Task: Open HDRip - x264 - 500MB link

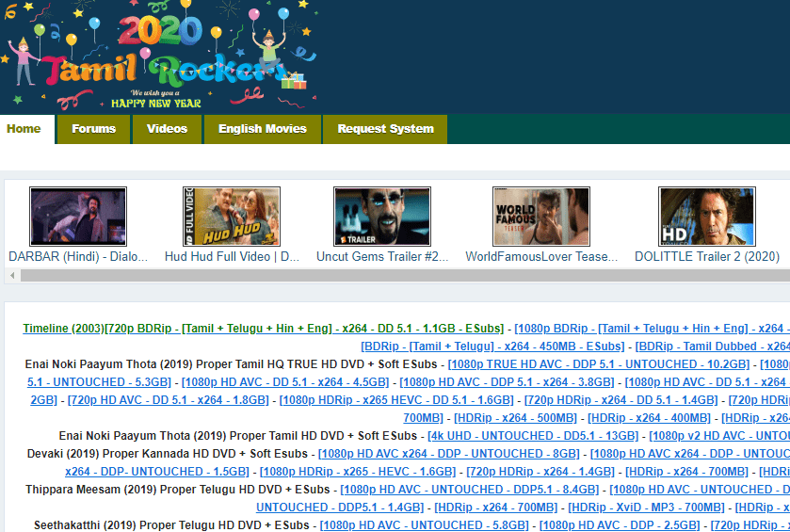Action: 515,418
